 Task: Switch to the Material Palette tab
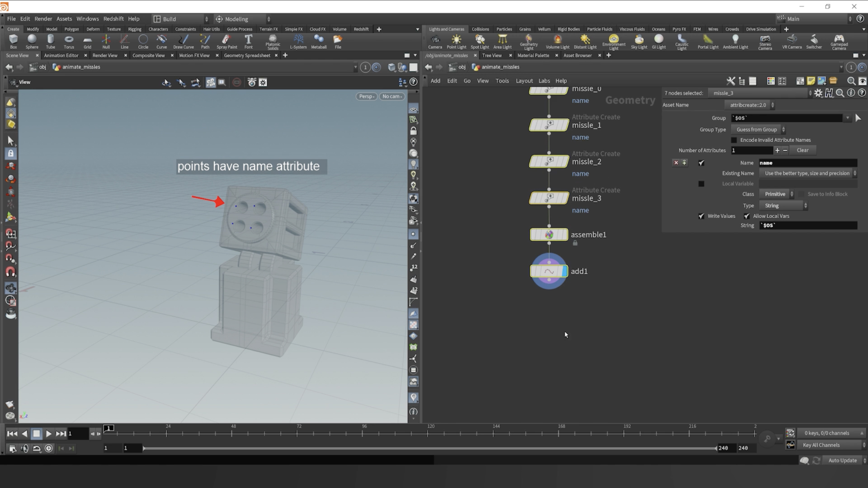pyautogui.click(x=533, y=56)
